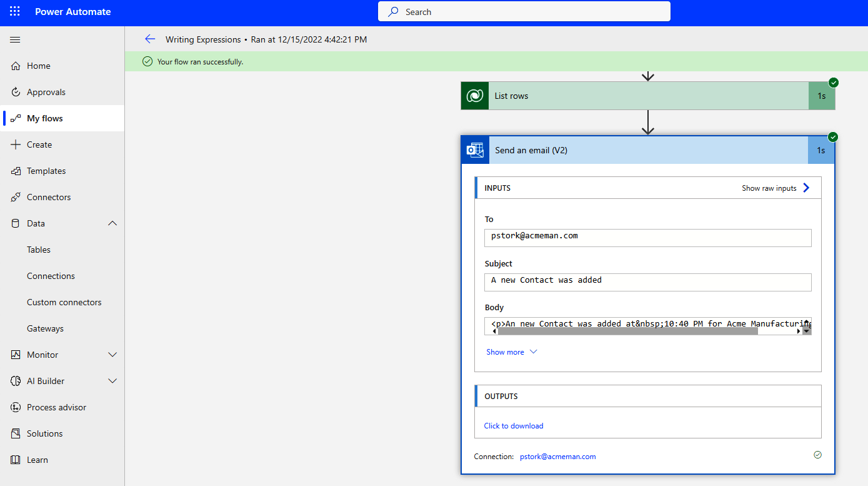Click the Body scrollbar left arrow
Viewport: 868px width, 486px height.
pyautogui.click(x=494, y=331)
